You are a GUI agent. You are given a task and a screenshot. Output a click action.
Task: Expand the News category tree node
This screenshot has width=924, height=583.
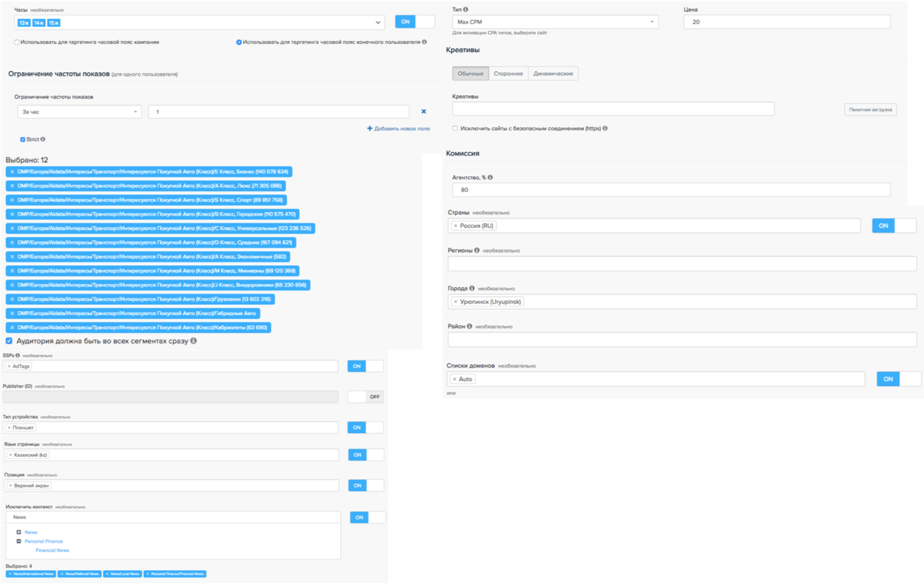[x=19, y=532]
